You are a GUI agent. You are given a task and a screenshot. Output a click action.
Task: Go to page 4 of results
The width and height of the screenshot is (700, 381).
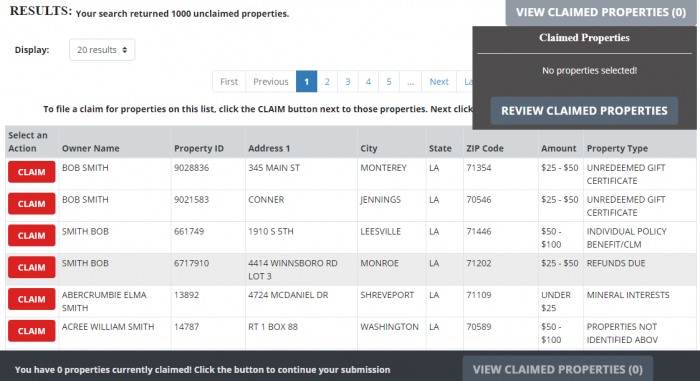pos(368,81)
